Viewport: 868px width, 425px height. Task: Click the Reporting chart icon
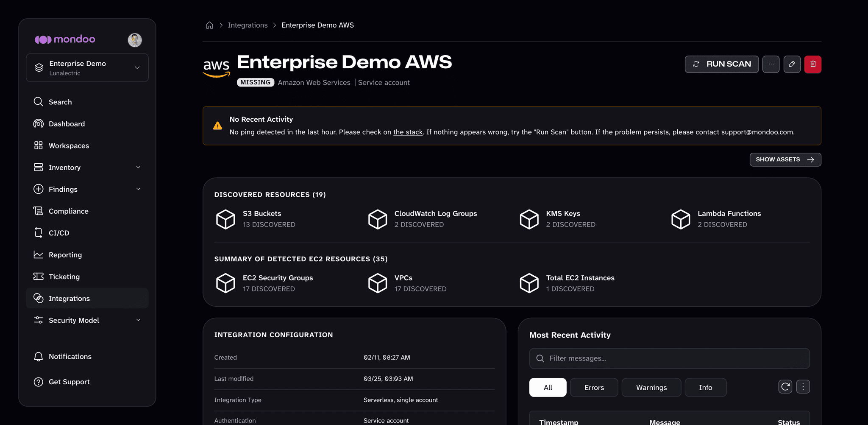pos(38,255)
